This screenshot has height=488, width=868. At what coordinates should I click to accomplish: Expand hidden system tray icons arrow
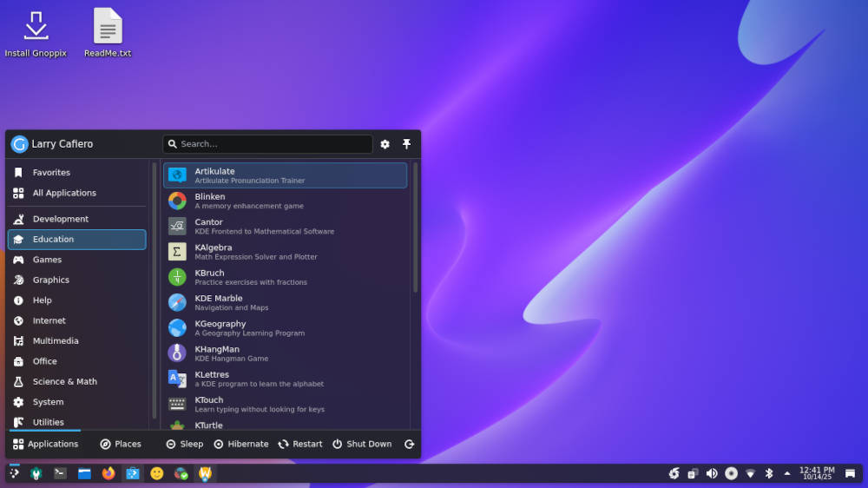click(787, 473)
